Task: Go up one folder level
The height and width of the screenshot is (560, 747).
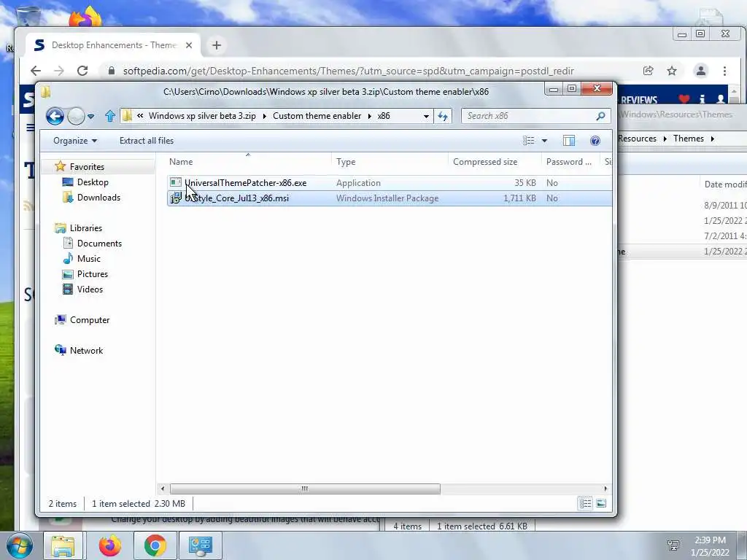Action: coord(110,116)
